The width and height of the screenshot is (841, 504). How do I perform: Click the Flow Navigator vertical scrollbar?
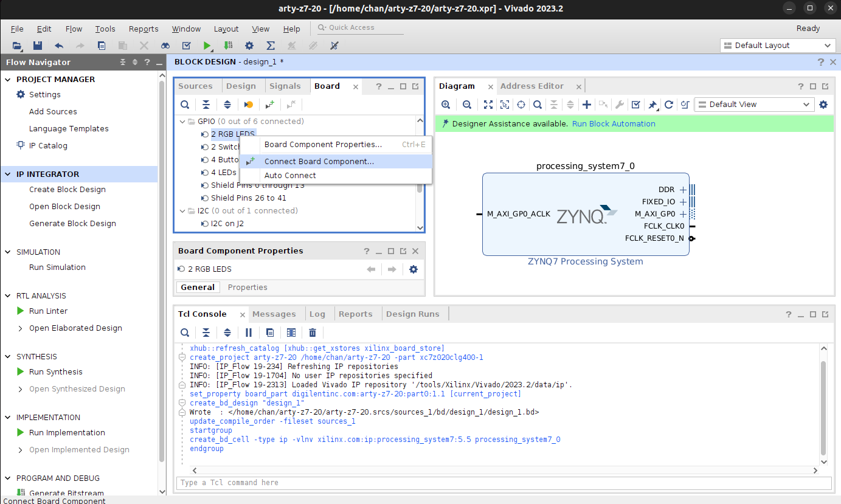click(162, 271)
